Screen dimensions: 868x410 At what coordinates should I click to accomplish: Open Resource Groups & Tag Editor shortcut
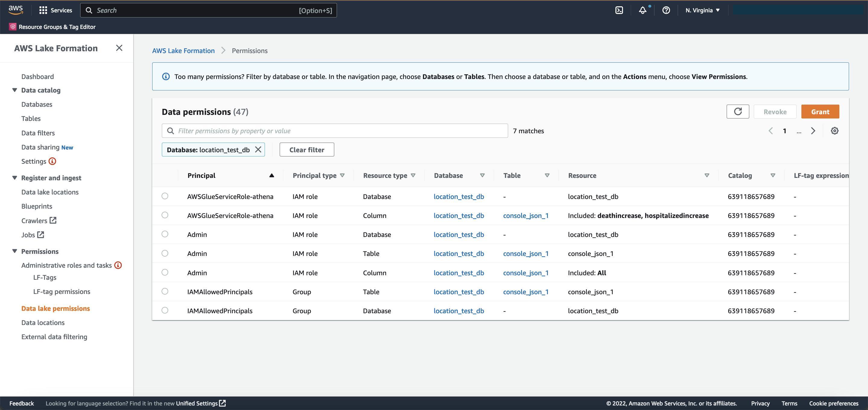click(52, 27)
